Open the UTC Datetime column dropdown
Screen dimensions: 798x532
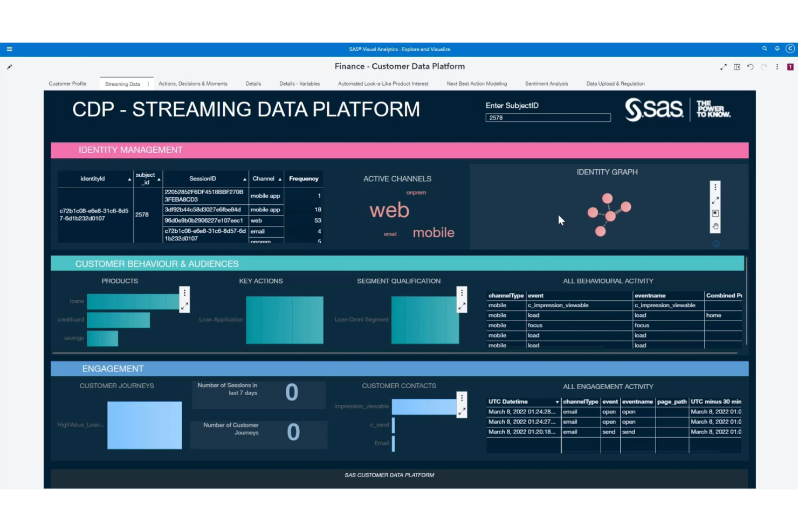pos(558,402)
